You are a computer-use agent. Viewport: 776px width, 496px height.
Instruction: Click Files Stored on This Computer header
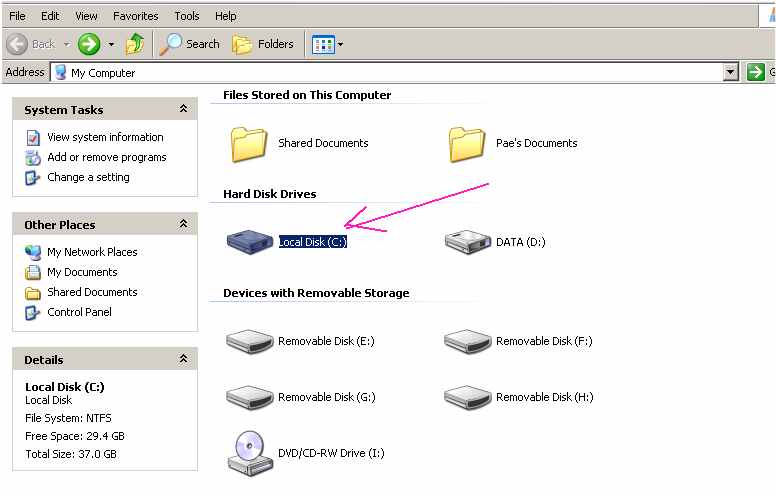tap(307, 95)
